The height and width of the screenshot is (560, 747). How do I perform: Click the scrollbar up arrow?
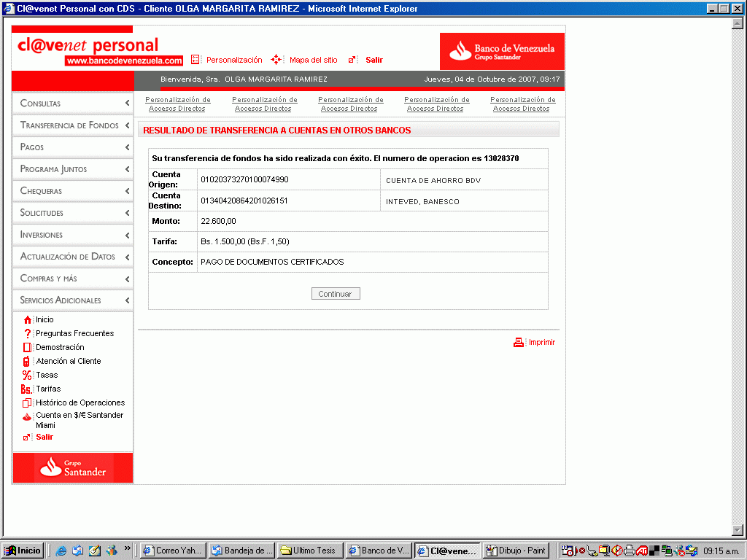click(738, 23)
